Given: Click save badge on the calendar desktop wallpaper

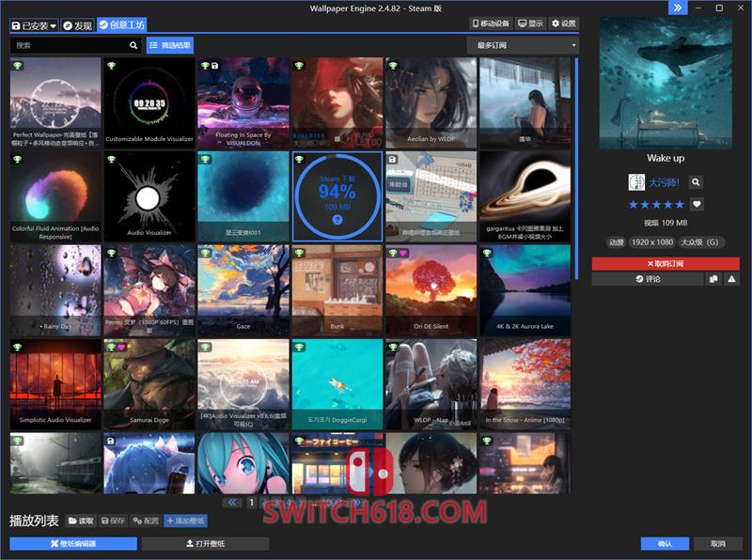Looking at the screenshot, I should click(x=392, y=159).
